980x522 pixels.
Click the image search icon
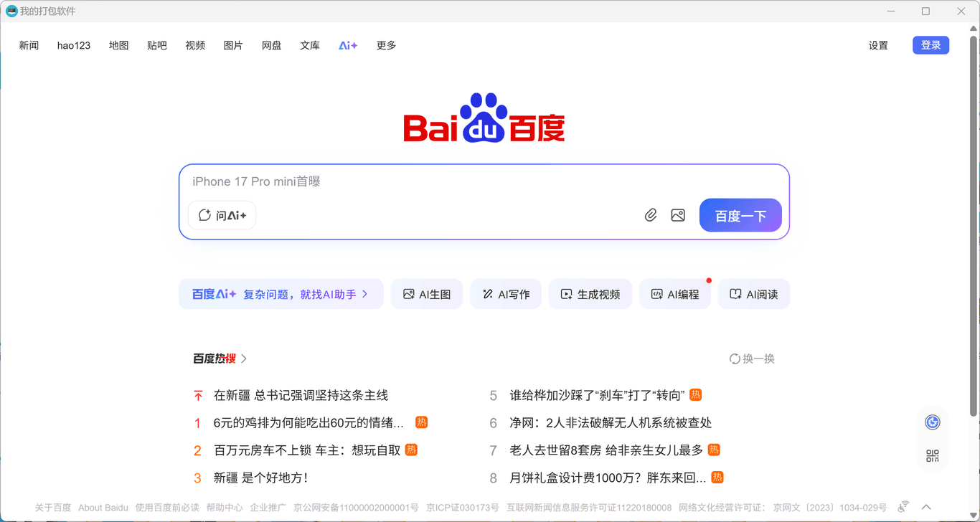coord(678,215)
